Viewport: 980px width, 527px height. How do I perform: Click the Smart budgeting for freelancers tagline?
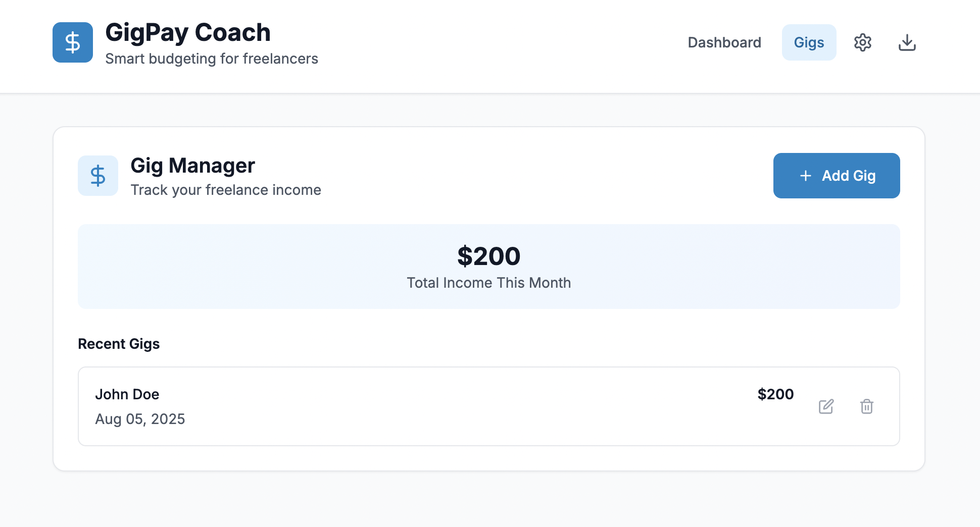pyautogui.click(x=211, y=59)
